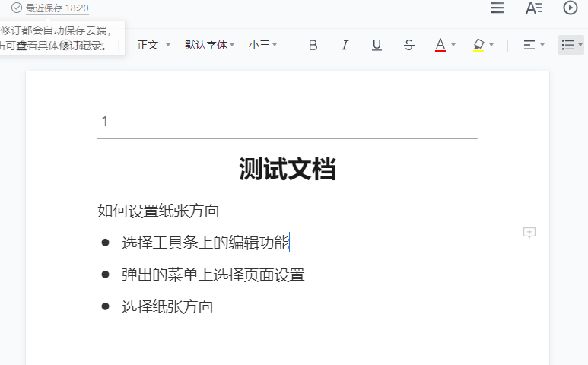The width and height of the screenshot is (588, 365).
Task: Click the bulleted list icon
Action: tap(567, 45)
